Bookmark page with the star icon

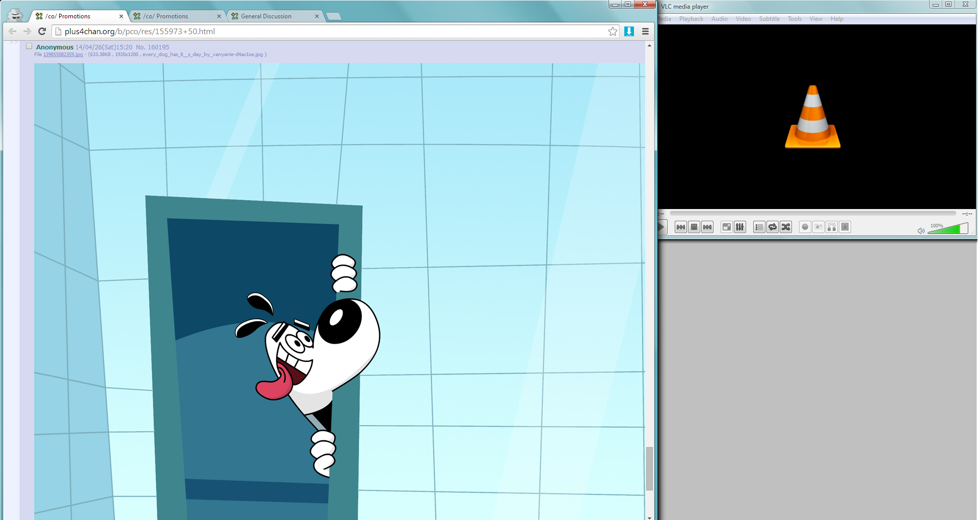[x=613, y=32]
